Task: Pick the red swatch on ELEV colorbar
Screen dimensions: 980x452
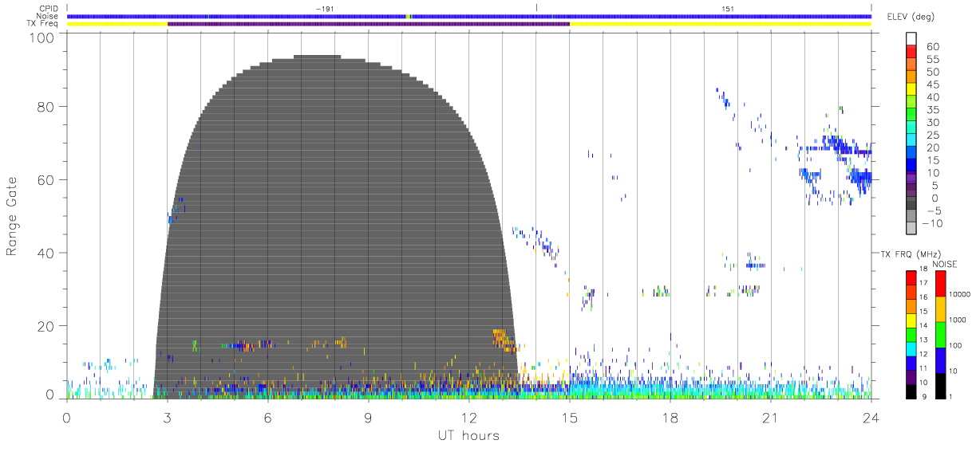Action: click(911, 51)
